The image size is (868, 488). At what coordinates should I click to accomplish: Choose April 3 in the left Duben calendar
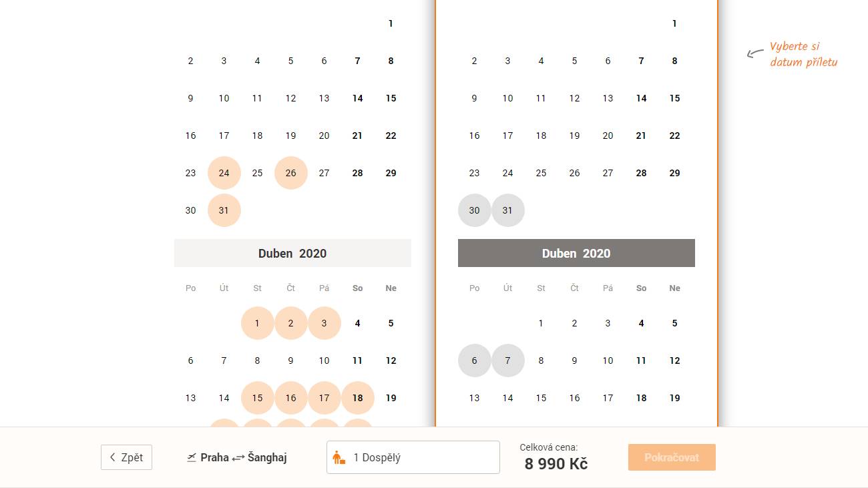click(x=324, y=323)
